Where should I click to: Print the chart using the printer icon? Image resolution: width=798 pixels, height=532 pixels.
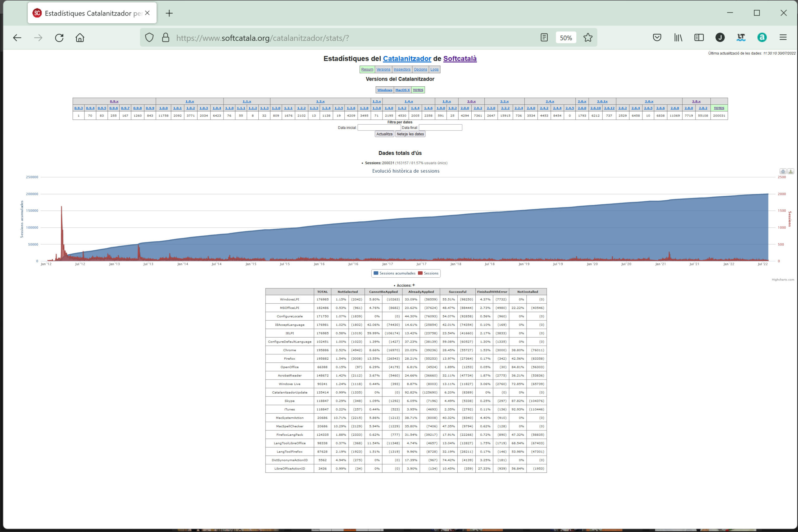[x=783, y=171]
